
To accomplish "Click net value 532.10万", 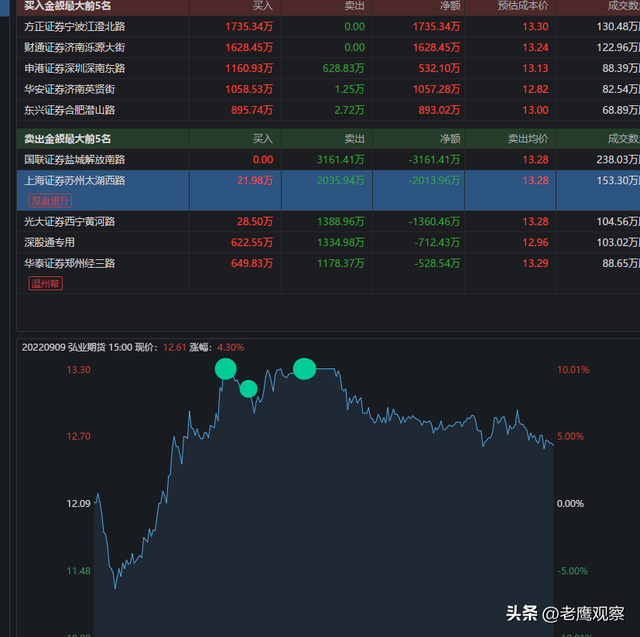I will click(x=439, y=68).
